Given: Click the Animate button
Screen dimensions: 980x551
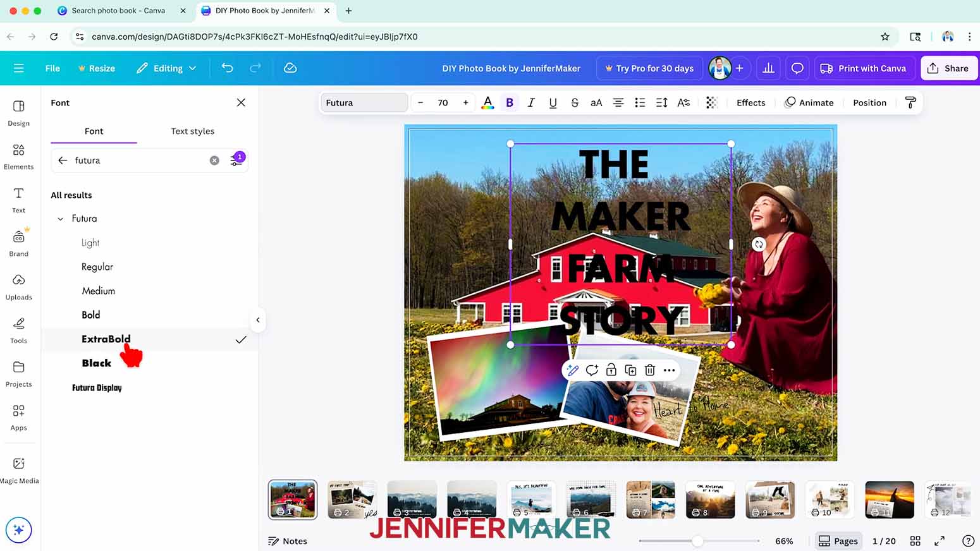Looking at the screenshot, I should pos(809,103).
